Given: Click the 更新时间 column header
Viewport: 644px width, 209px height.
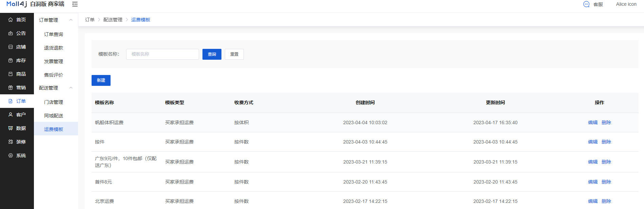Looking at the screenshot, I should (495, 102).
